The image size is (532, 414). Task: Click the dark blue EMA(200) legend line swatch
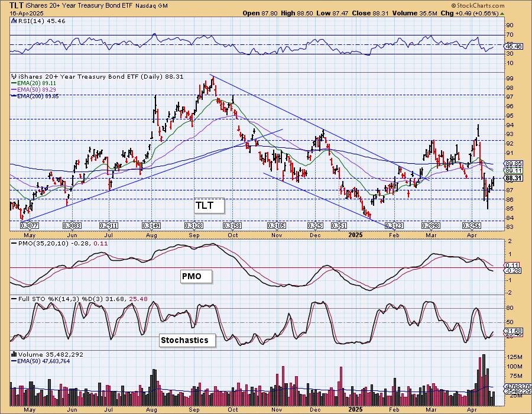pos(14,96)
